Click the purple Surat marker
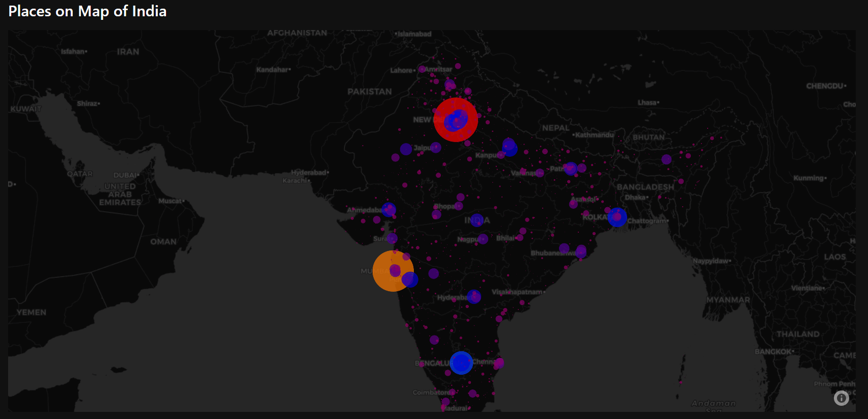The width and height of the screenshot is (868, 419). [x=392, y=238]
